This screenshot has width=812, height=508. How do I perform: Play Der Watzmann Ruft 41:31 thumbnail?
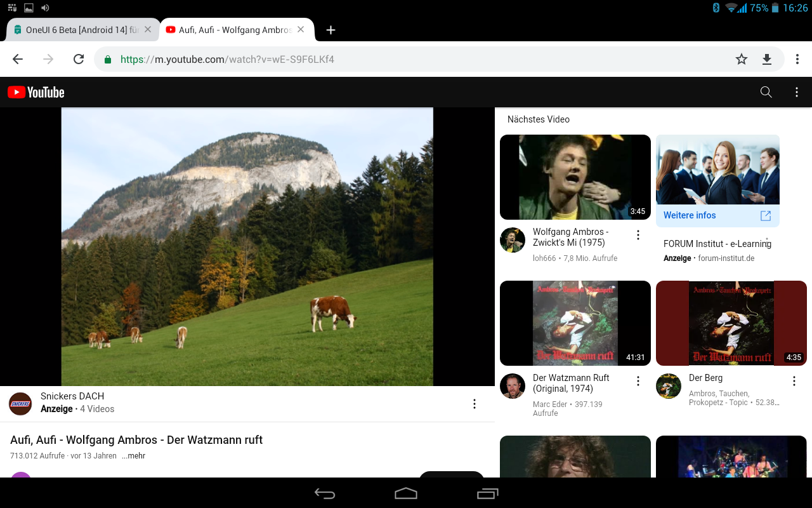pyautogui.click(x=575, y=323)
